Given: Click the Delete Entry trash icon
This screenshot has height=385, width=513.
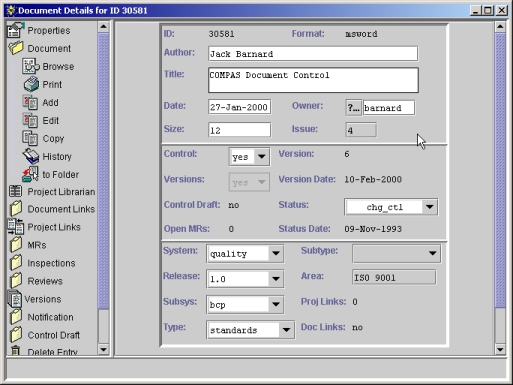Looking at the screenshot, I should pos(15,351).
